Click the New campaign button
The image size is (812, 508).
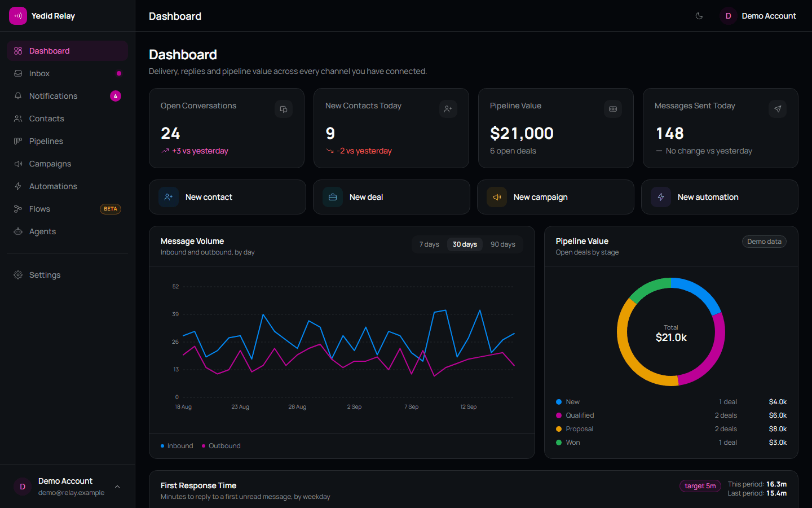[x=555, y=197]
